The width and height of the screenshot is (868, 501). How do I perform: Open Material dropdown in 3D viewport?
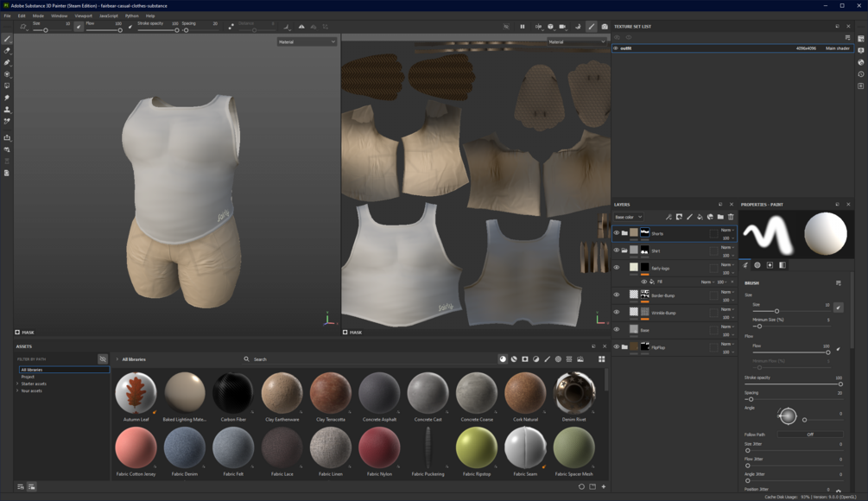[x=307, y=42]
